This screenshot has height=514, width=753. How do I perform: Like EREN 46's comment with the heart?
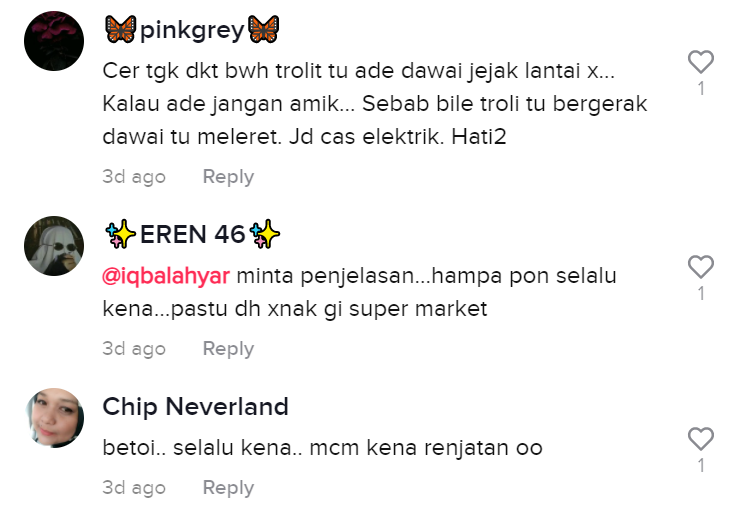click(701, 267)
